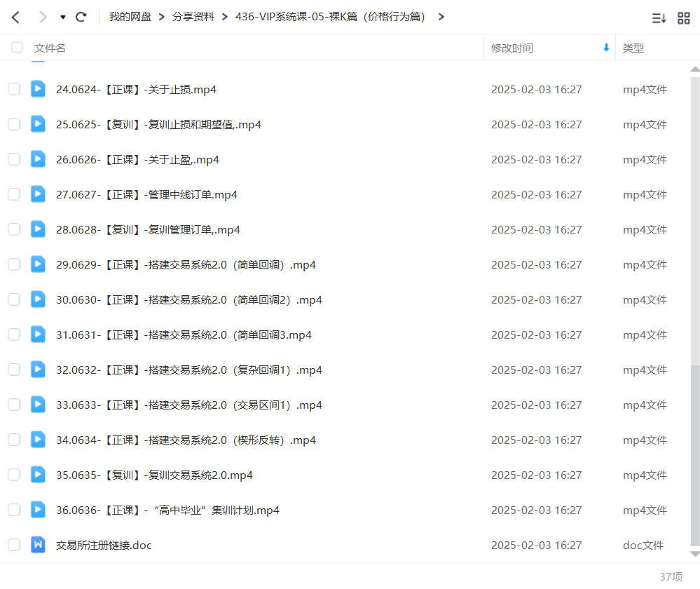Select the 交易所注册链接.doc checkbox
Viewport: 700px width, 589px height.
[14, 544]
